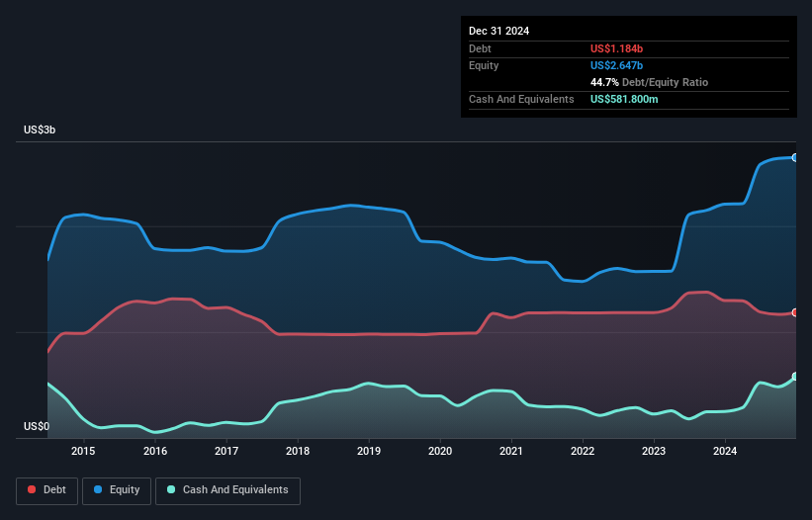Screen dimensions: 812x520
Task: Click the 2021 x-axis label
Action: pos(511,451)
